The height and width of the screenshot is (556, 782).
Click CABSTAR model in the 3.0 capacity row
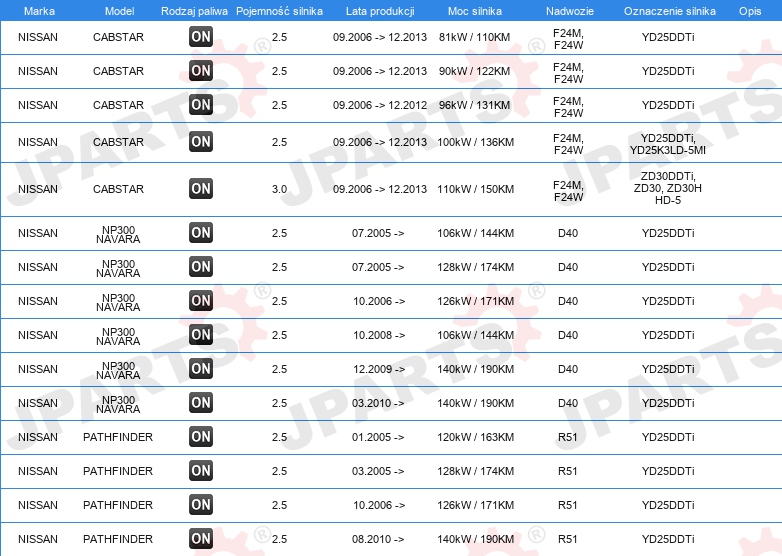(x=118, y=189)
